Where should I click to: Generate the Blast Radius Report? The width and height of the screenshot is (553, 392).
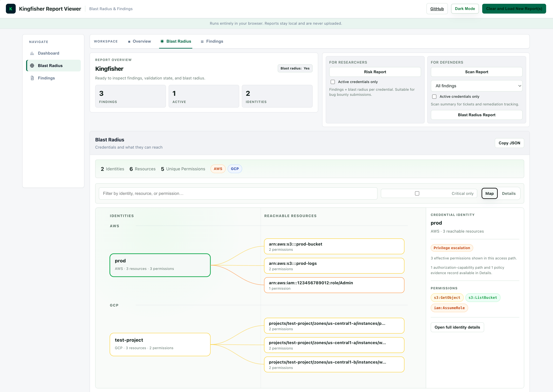476,115
